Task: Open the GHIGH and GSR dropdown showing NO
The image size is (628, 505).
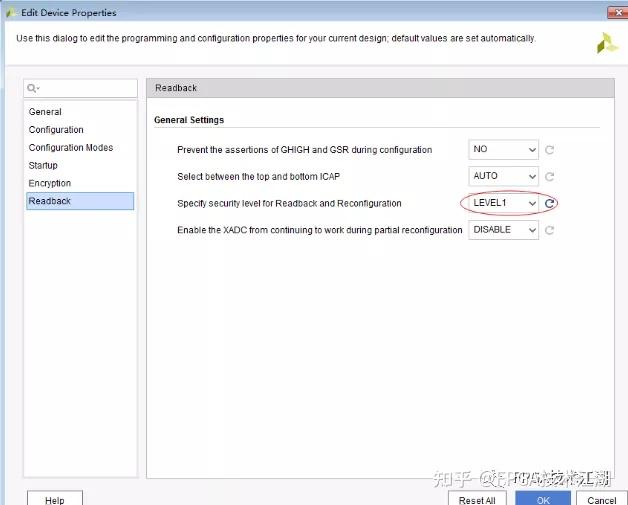Action: tap(503, 149)
